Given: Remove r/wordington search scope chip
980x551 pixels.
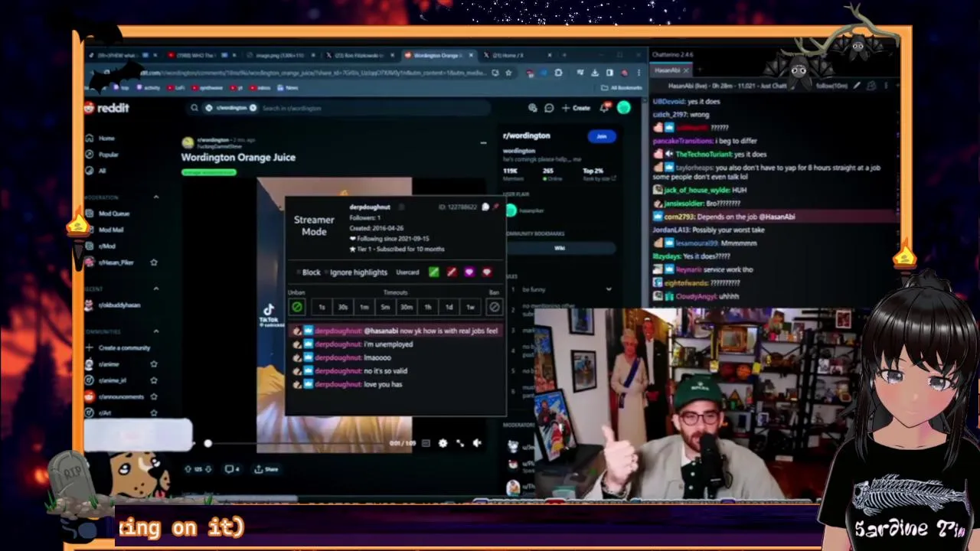Looking at the screenshot, I should [x=253, y=108].
